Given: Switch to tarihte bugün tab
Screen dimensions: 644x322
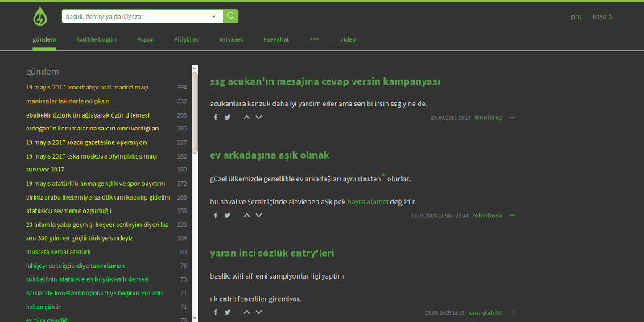Looking at the screenshot, I should (97, 39).
